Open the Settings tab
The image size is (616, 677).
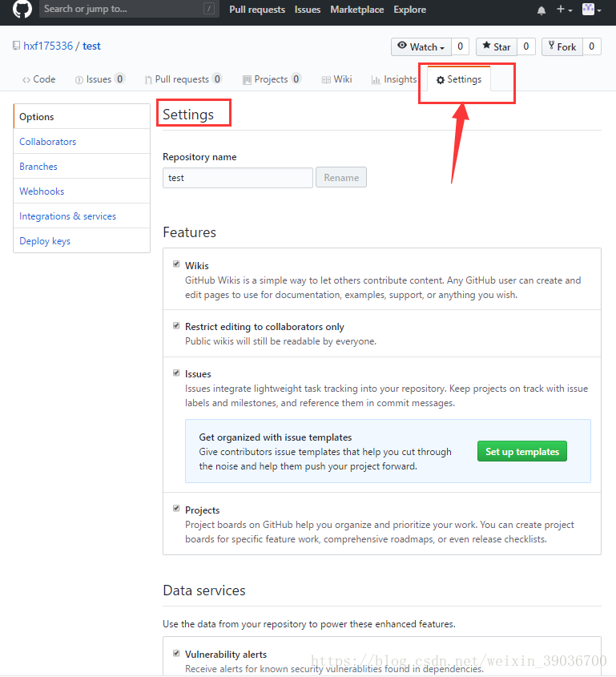pos(459,79)
